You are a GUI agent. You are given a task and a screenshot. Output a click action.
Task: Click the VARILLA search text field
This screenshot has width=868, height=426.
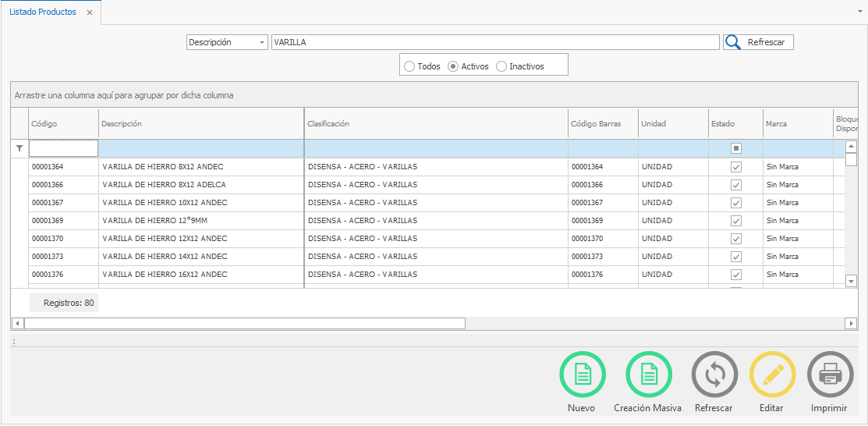coord(495,43)
